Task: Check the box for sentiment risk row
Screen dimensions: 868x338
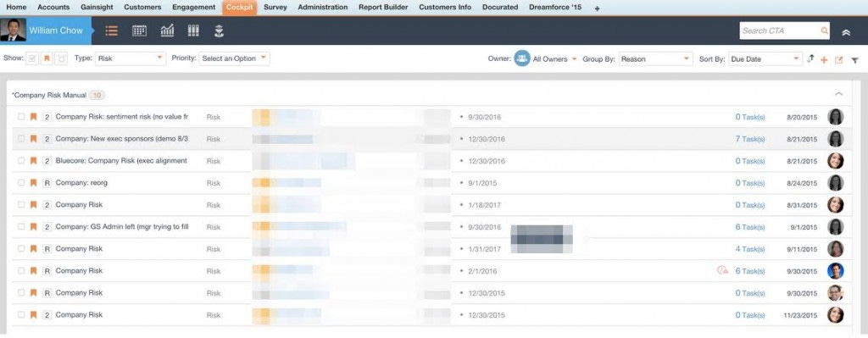Action: click(x=21, y=117)
